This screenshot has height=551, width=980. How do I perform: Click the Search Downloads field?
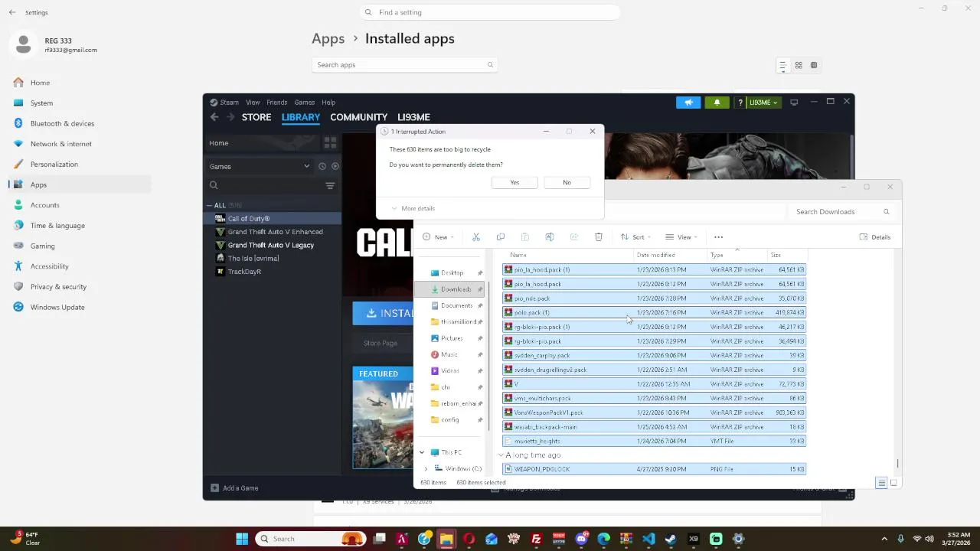tap(841, 212)
